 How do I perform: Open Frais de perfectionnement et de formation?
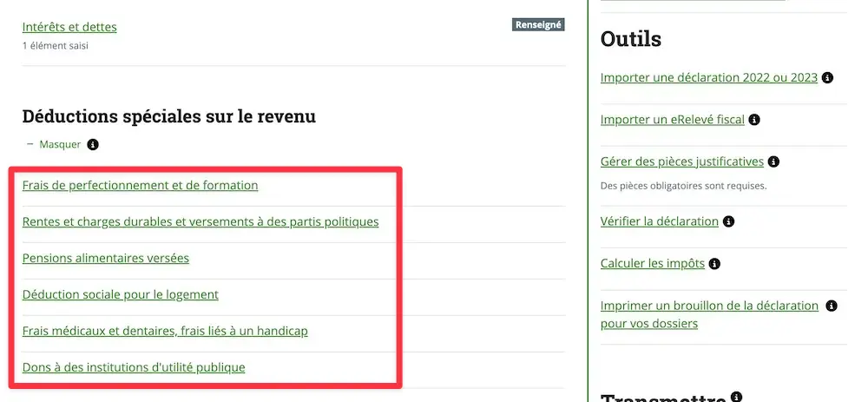point(140,185)
